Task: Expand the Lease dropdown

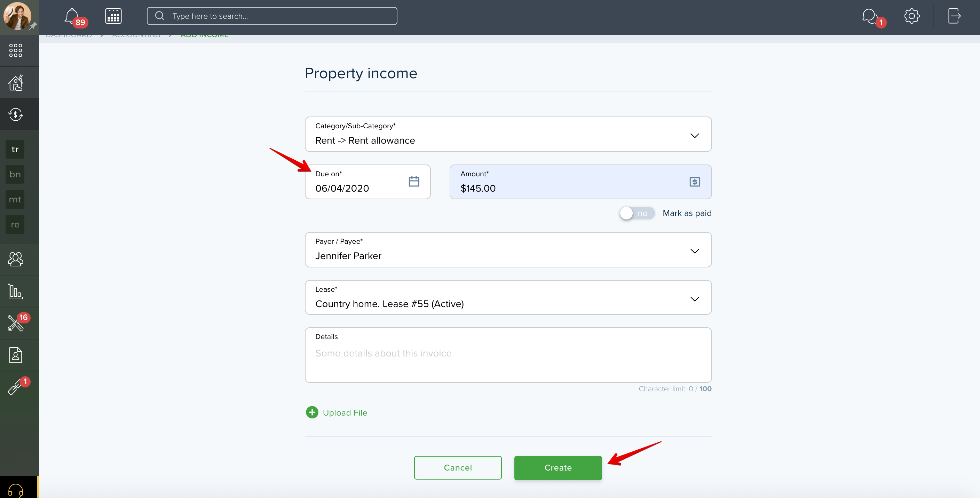Action: [508, 297]
